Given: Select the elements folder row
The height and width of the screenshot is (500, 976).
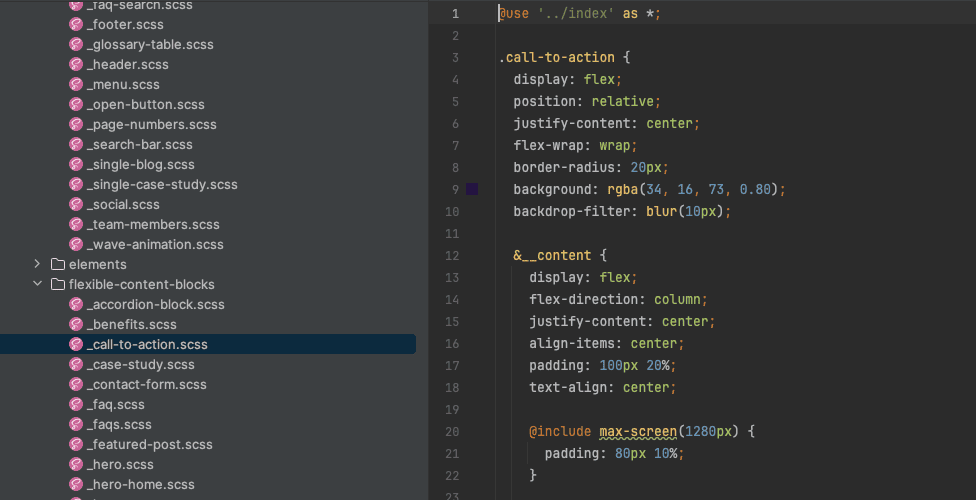Looking at the screenshot, I should [208, 265].
